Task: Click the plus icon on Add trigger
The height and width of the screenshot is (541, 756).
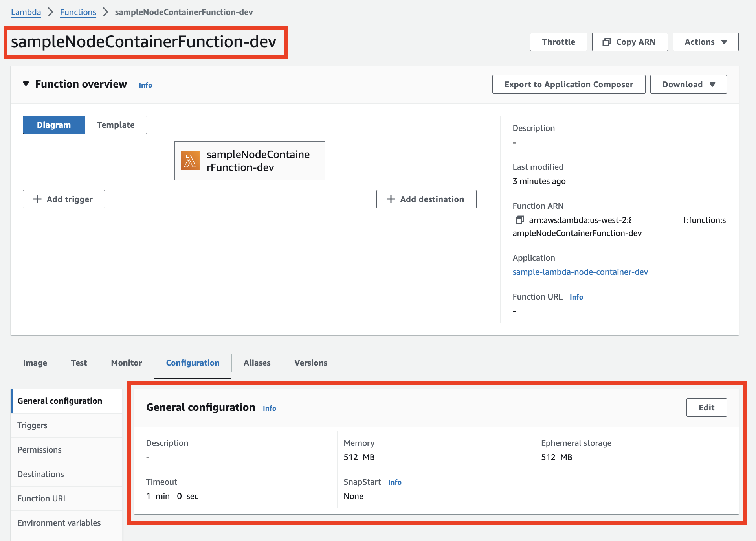Action: [37, 199]
